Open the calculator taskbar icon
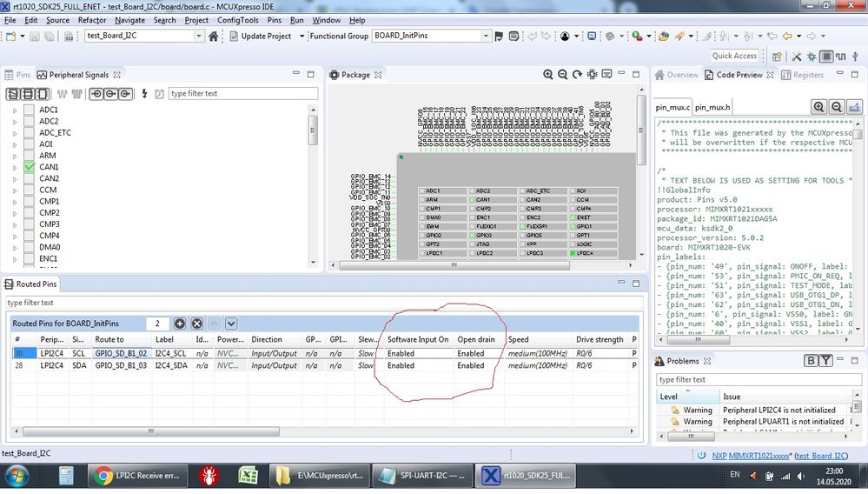The width and height of the screenshot is (868, 494). point(66,476)
